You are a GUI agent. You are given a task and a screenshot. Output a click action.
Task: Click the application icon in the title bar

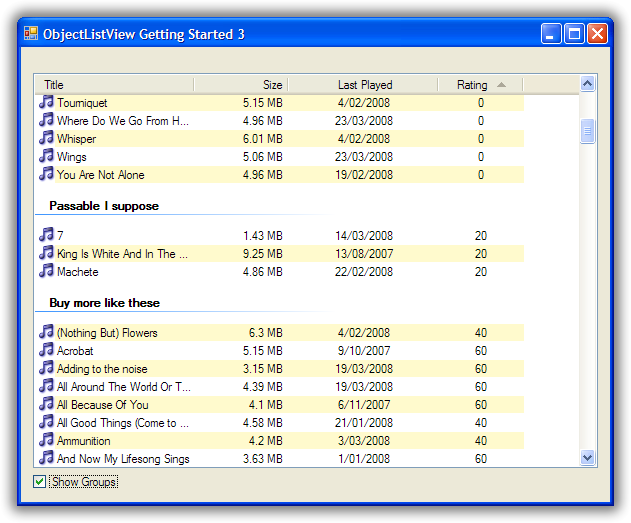(31, 34)
